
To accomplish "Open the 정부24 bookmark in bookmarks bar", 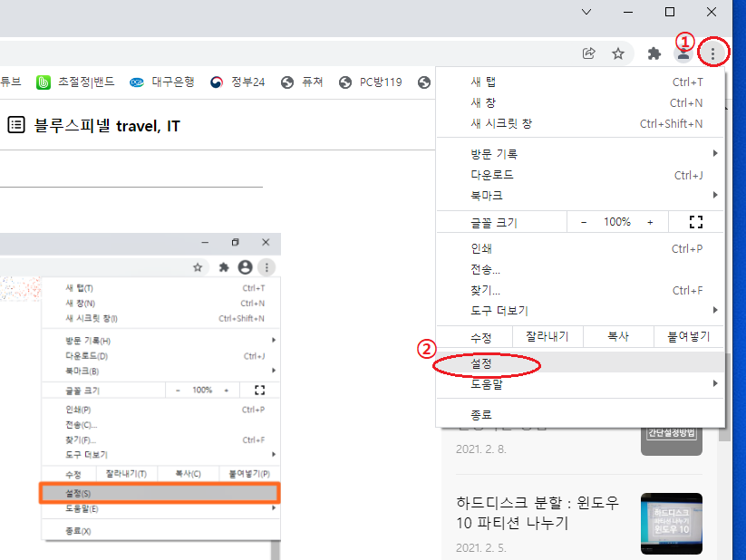I will pyautogui.click(x=237, y=82).
